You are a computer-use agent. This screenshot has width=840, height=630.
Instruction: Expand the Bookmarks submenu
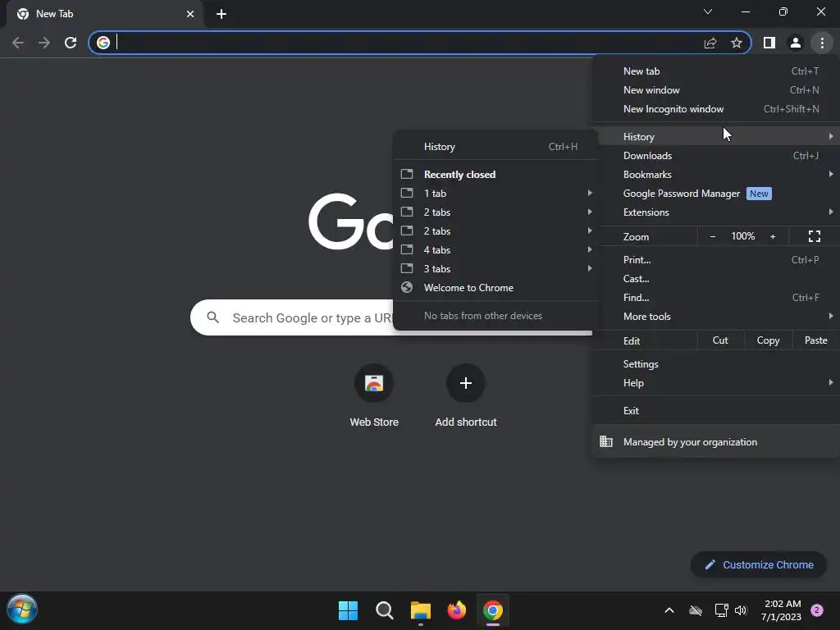(715, 175)
